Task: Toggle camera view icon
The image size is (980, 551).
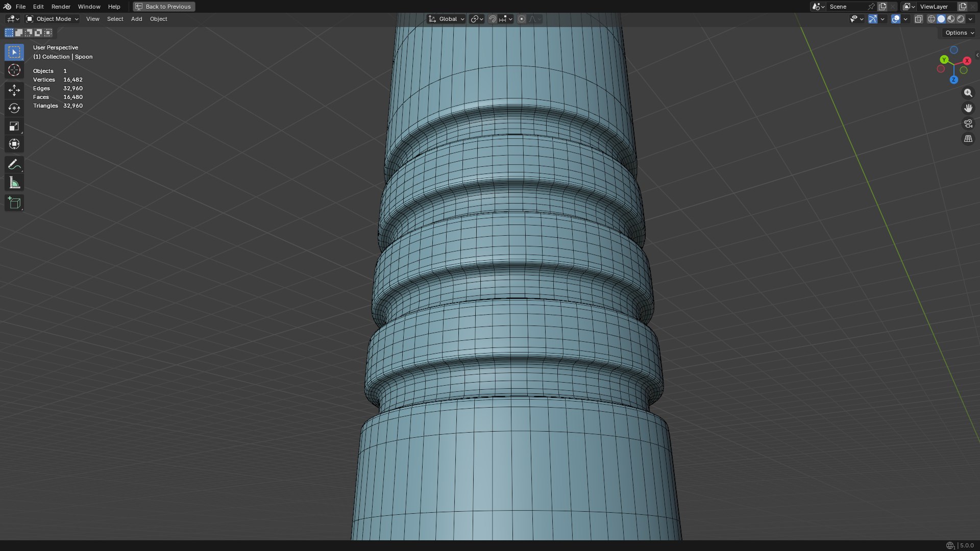Action: (968, 123)
